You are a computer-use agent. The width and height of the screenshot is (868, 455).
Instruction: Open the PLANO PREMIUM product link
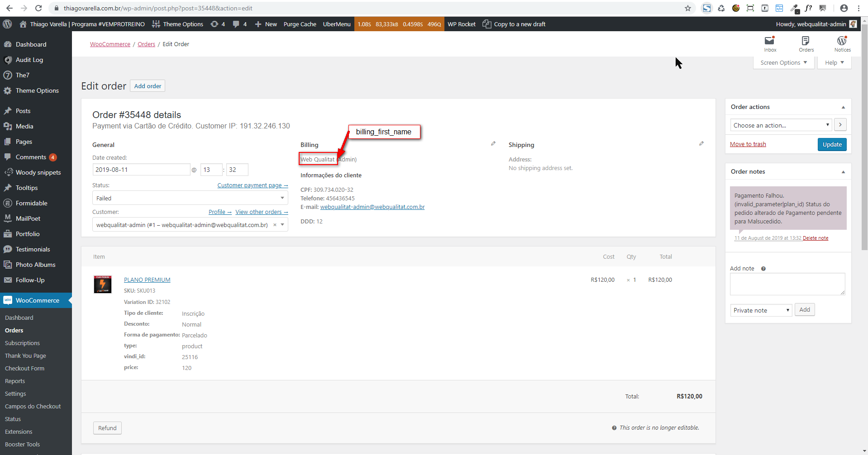pos(147,280)
